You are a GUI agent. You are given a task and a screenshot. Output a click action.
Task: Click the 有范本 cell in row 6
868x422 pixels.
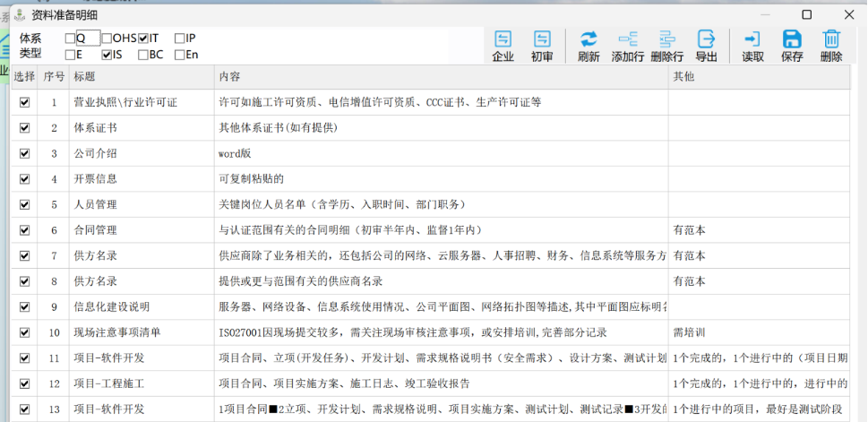point(758,230)
